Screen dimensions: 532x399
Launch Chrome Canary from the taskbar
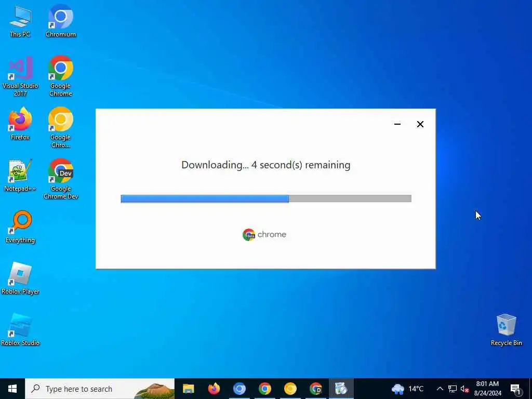(290, 389)
